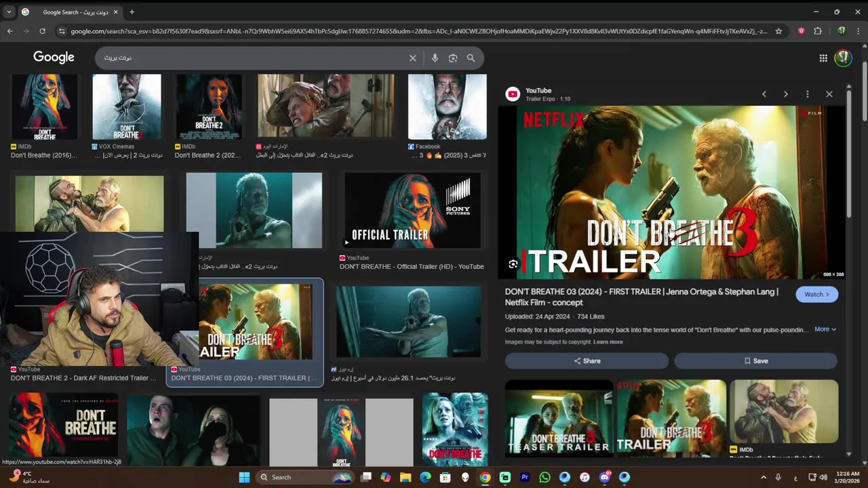Follow the Learn more copyright link
868x488 pixels.
click(608, 342)
